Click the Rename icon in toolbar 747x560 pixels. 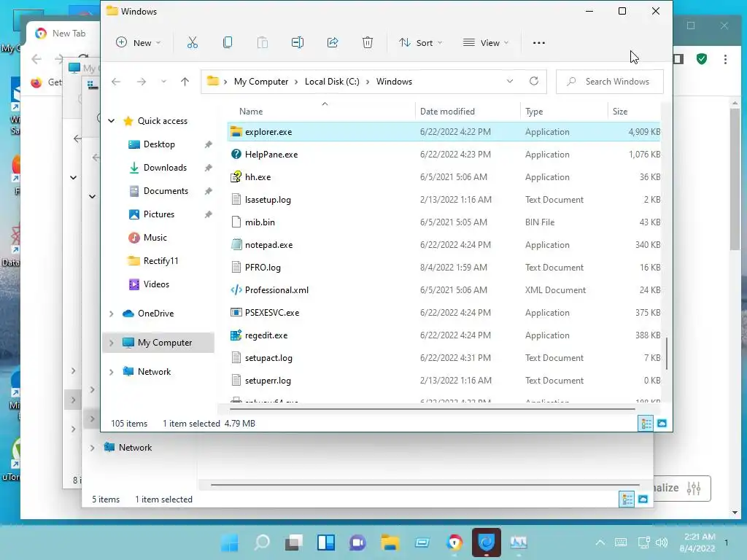coord(298,43)
